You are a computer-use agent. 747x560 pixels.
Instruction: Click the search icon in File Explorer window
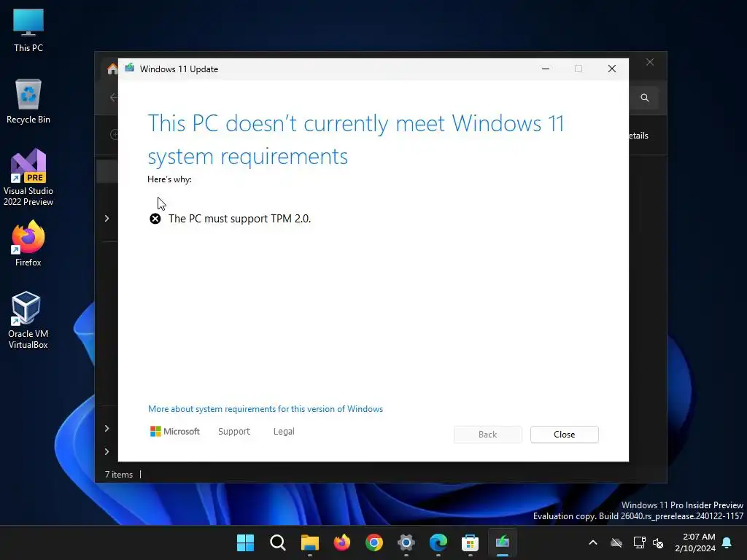tap(645, 98)
